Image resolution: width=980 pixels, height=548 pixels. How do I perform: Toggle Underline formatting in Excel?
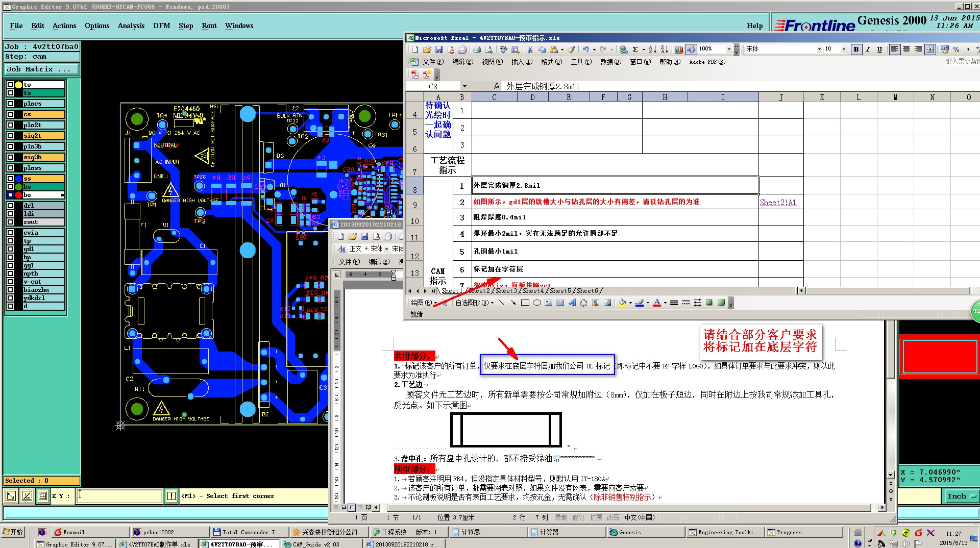tap(879, 49)
